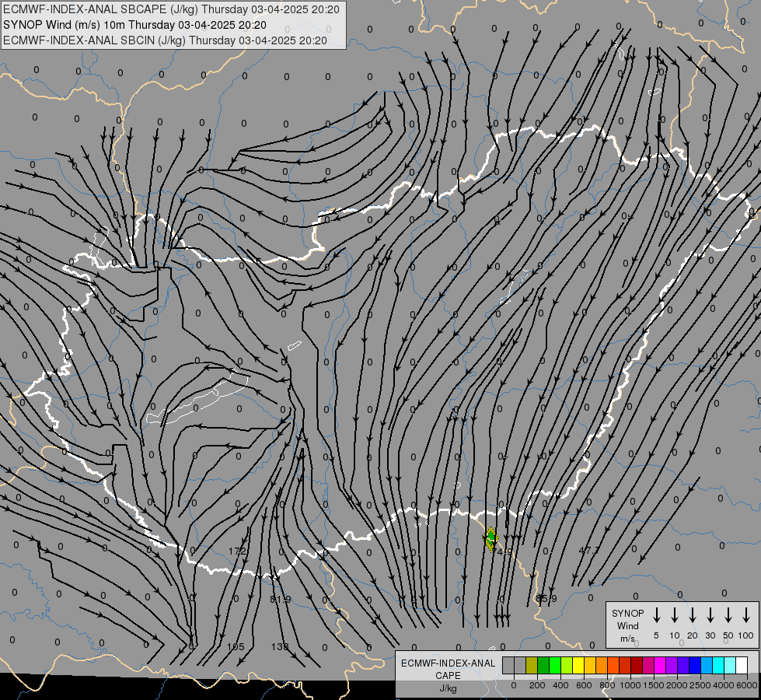Click the 100 m/s wind arrow in legend
The height and width of the screenshot is (700, 761).
coord(746,615)
